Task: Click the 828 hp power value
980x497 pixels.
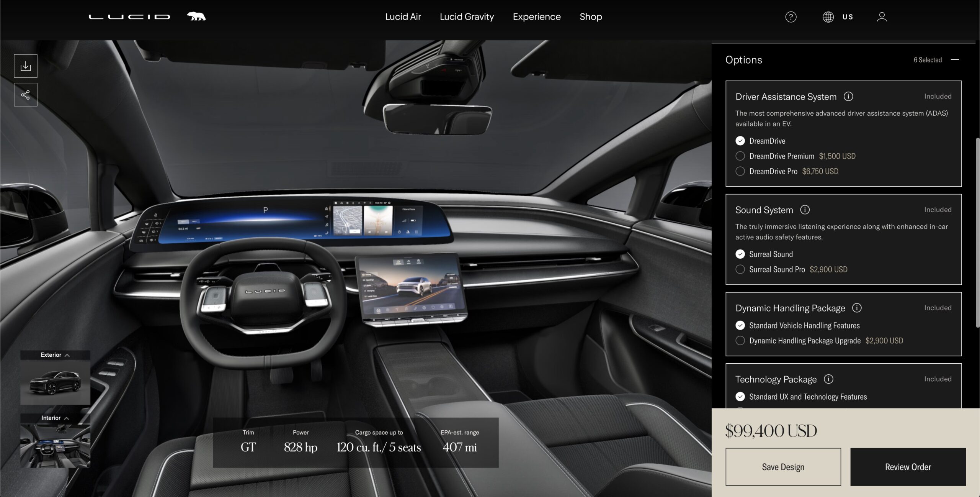Action: coord(301,447)
